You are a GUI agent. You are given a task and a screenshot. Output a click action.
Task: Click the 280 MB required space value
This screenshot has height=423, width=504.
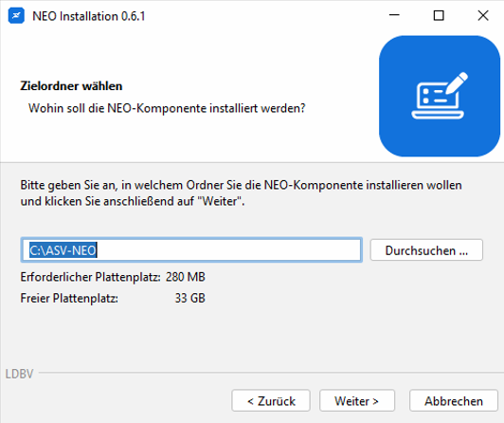pos(186,277)
